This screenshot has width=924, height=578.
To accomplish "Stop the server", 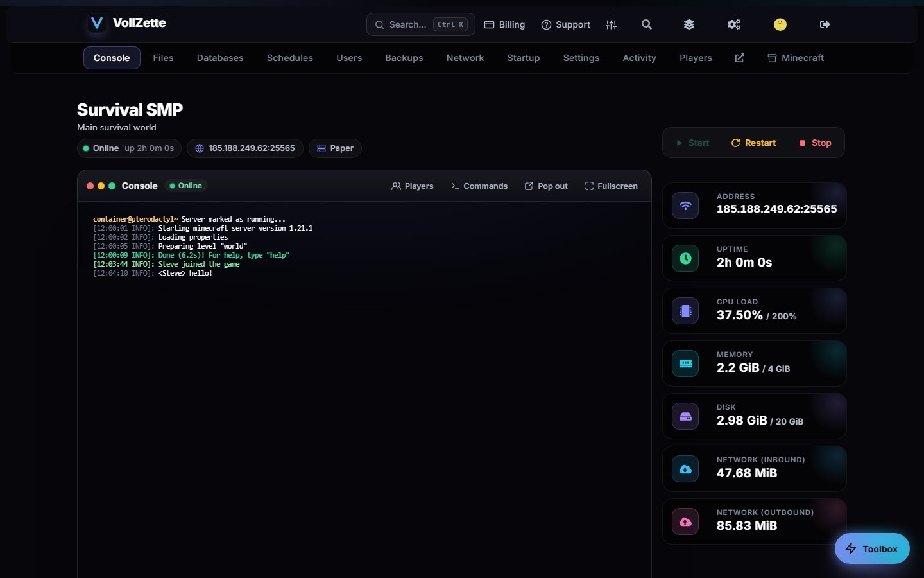I will pyautogui.click(x=815, y=143).
